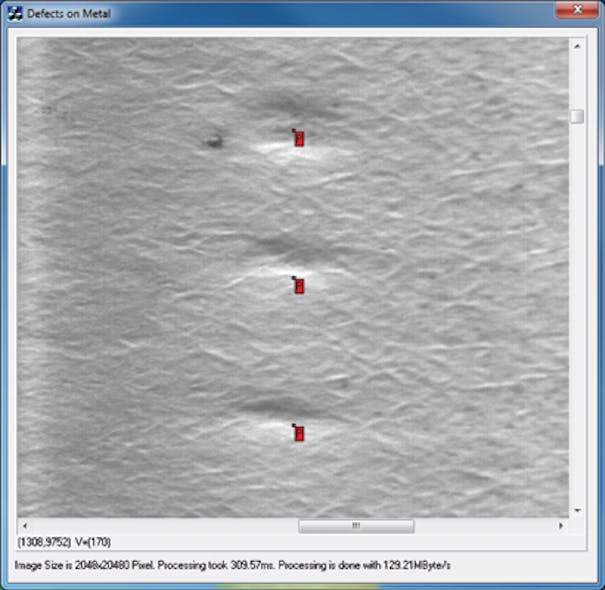Click the dark smudge above the top marker
The image size is (605, 590).
(x=290, y=105)
